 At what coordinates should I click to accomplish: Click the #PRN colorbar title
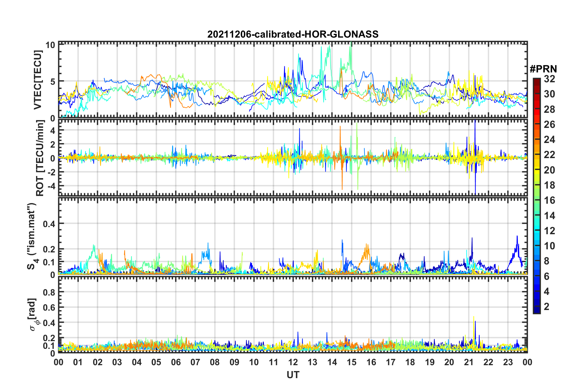tap(543, 69)
